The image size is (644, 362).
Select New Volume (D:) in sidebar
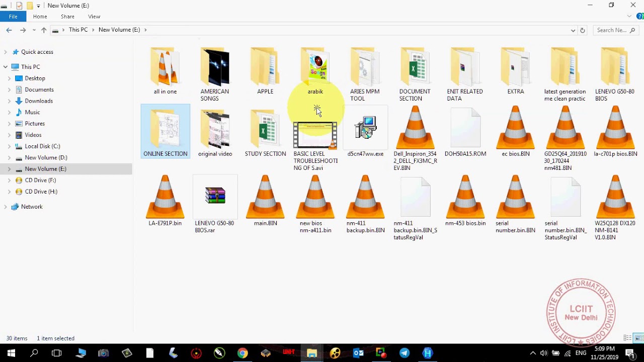pos(46,157)
